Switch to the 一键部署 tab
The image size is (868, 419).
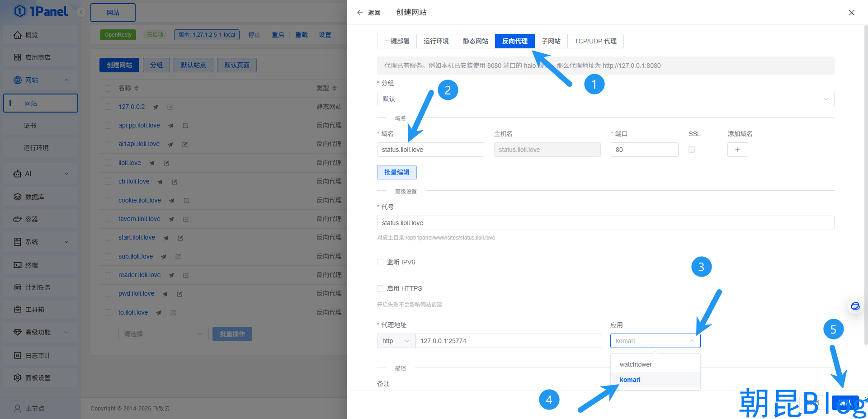click(x=397, y=41)
